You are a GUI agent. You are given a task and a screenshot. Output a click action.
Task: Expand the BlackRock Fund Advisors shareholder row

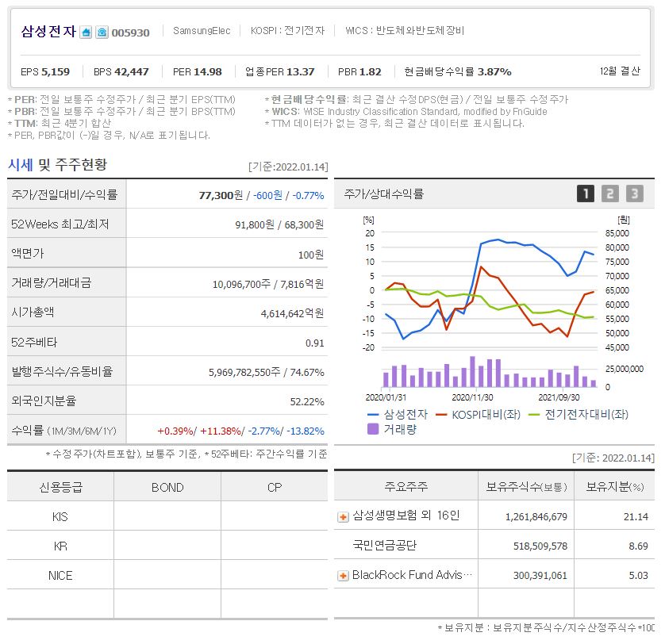(343, 576)
